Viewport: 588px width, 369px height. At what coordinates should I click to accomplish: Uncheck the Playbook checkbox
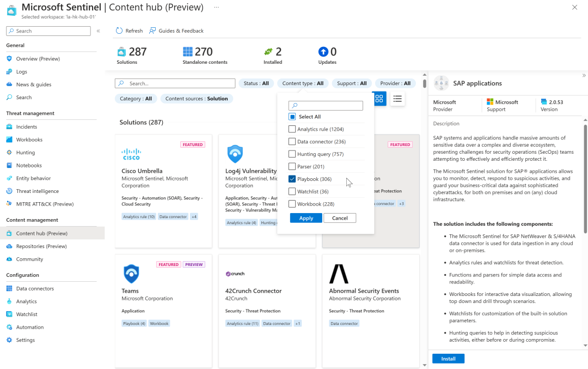click(292, 179)
